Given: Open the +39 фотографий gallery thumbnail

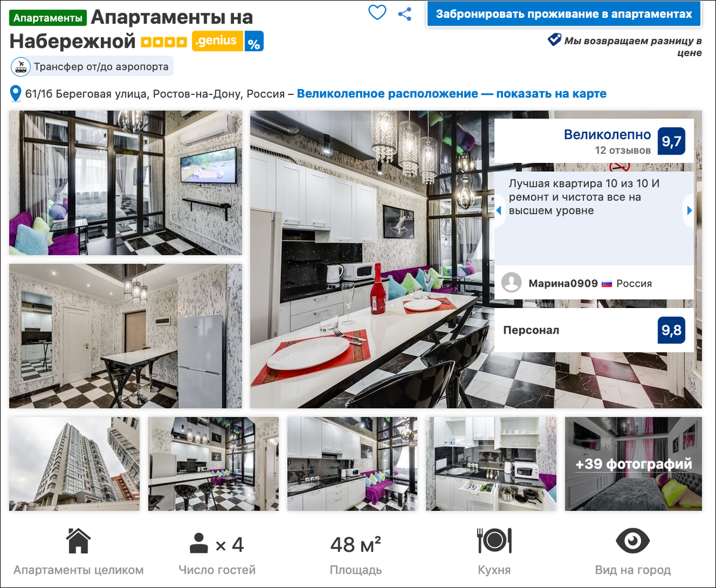Looking at the screenshot, I should tap(634, 464).
